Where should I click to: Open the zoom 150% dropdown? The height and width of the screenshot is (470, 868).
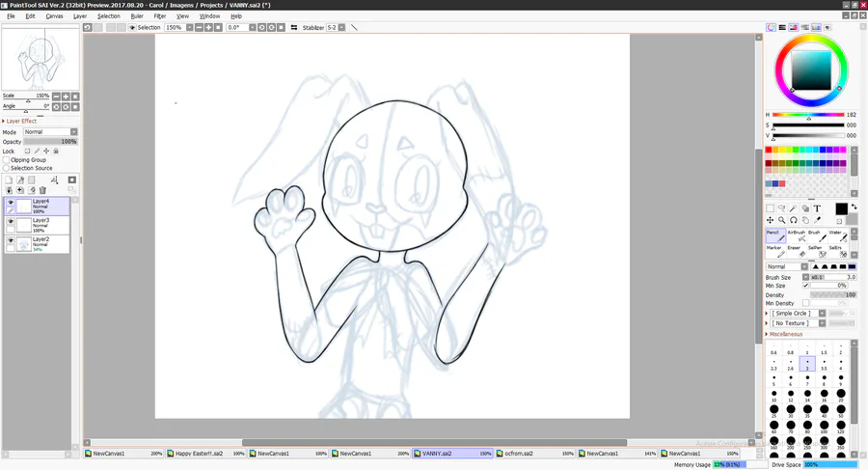(189, 27)
